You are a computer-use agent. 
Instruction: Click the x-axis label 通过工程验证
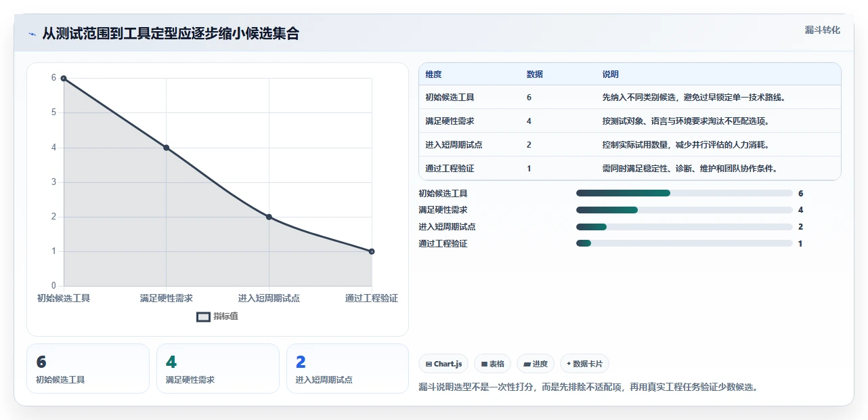tap(371, 298)
